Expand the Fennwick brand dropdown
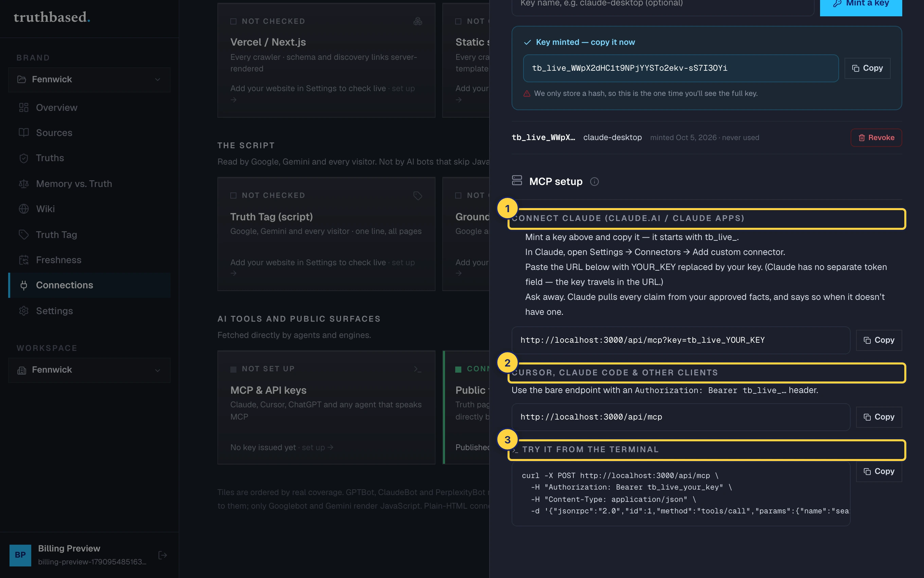This screenshot has width=924, height=578. (x=89, y=80)
